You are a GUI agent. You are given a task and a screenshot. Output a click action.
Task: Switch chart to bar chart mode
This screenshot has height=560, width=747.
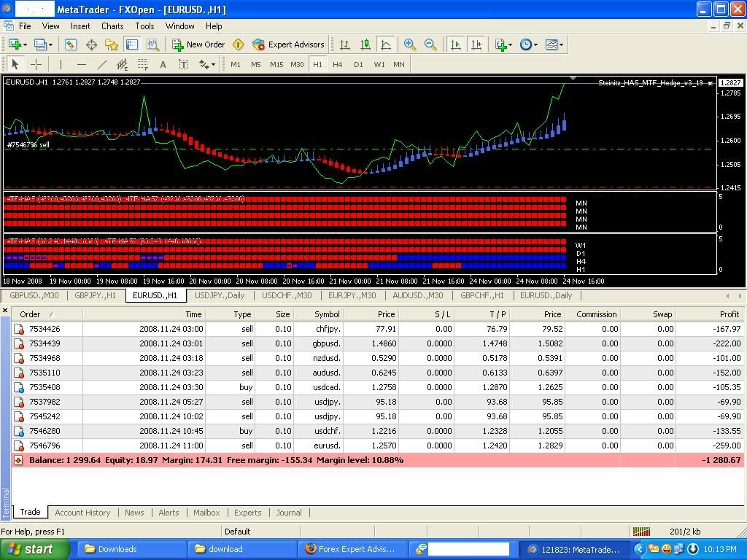click(345, 44)
